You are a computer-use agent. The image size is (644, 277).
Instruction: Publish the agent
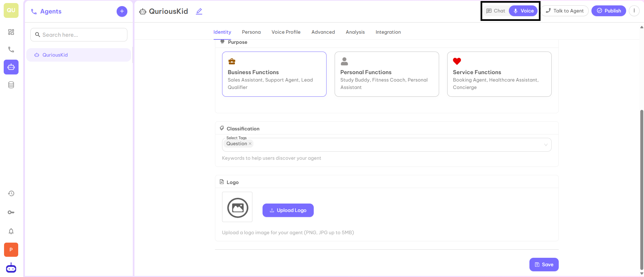pyautogui.click(x=609, y=11)
